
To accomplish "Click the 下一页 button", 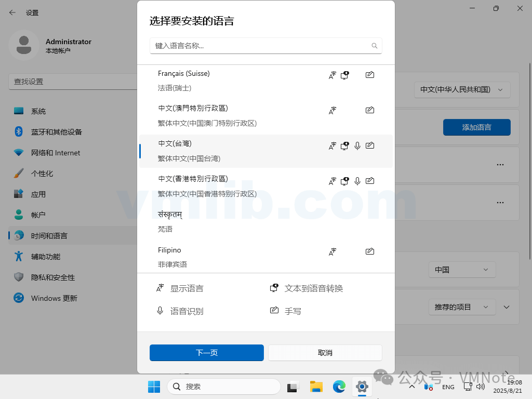I will click(207, 353).
